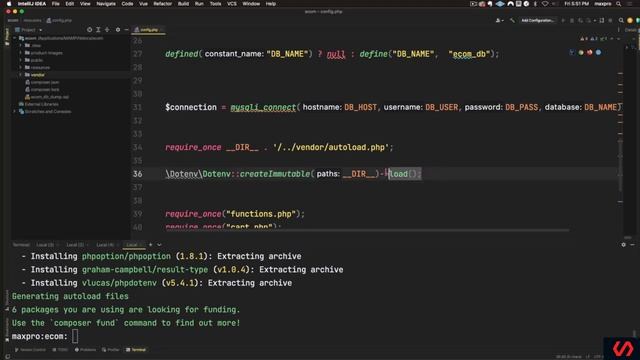
Task: Open preview in the green browser icon
Action: [581, 52]
